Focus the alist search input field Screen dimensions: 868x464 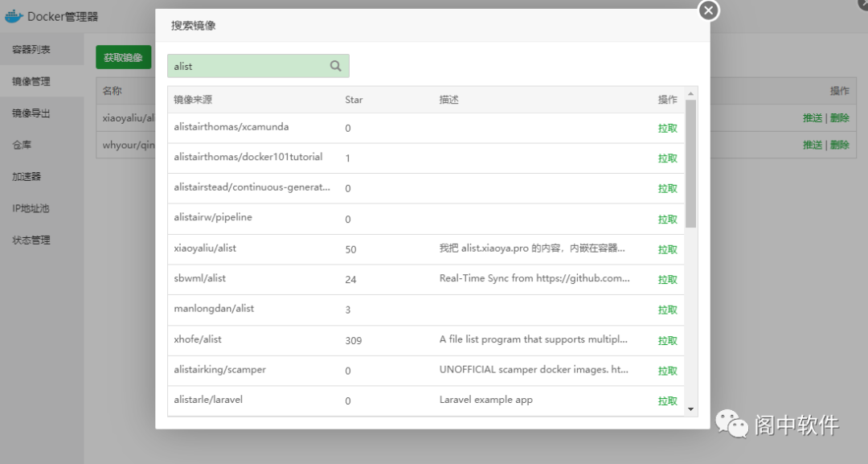(258, 66)
